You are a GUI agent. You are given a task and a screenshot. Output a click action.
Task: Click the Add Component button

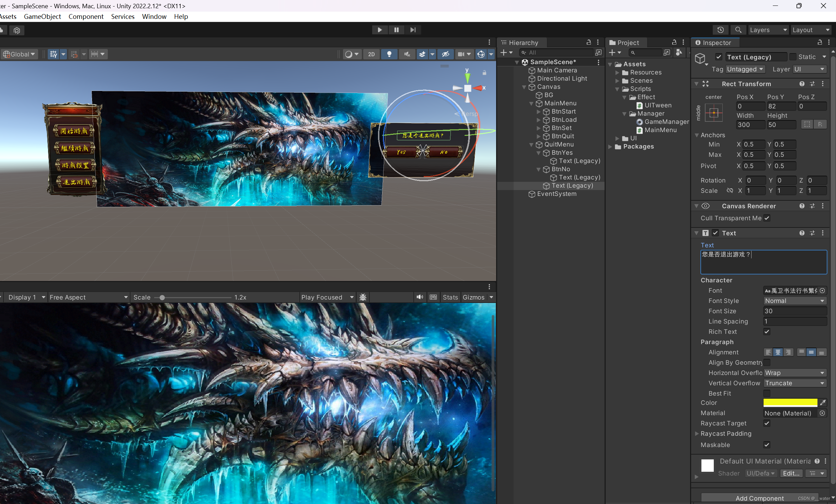(759, 498)
